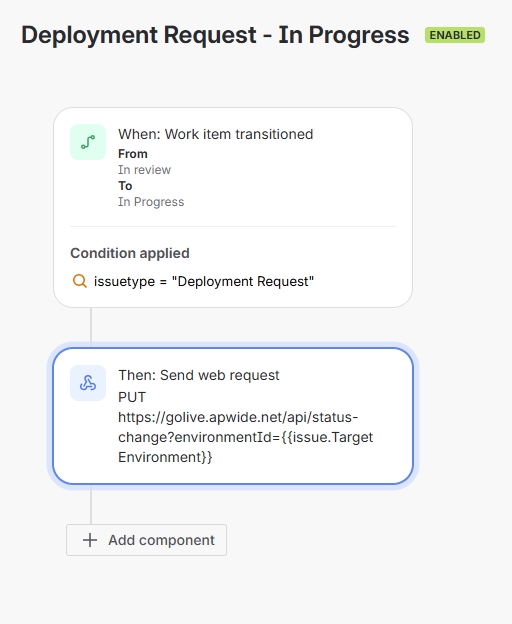
Task: Click the connector line above Add component
Action: tap(91, 506)
